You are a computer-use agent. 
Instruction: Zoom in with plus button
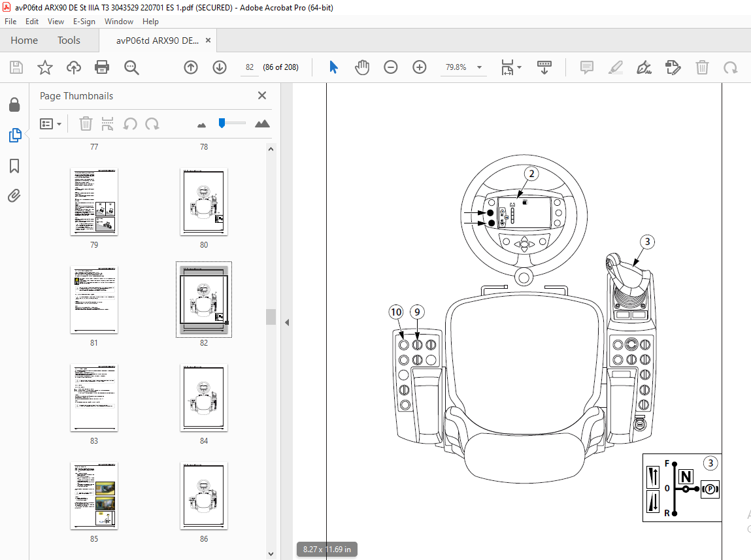420,67
